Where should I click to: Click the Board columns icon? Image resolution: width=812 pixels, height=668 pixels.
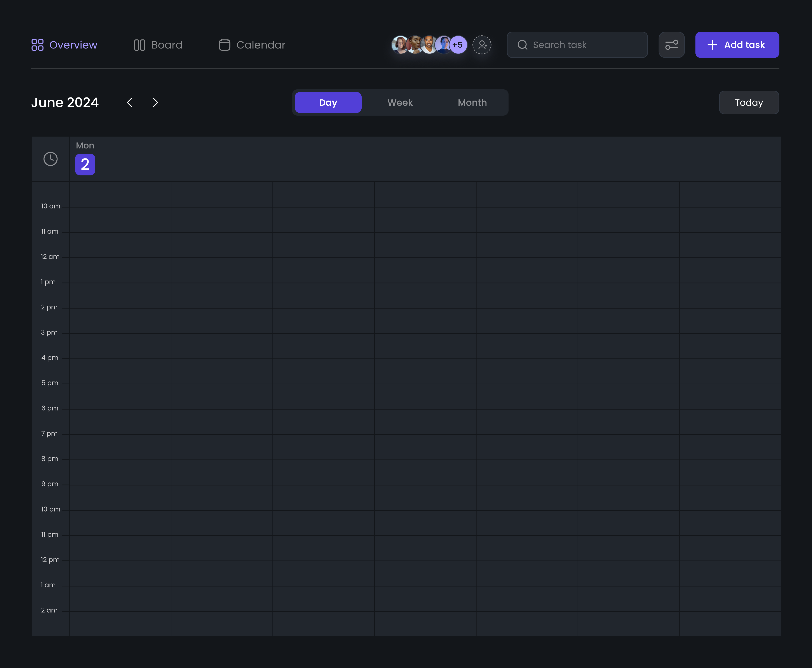click(x=139, y=45)
